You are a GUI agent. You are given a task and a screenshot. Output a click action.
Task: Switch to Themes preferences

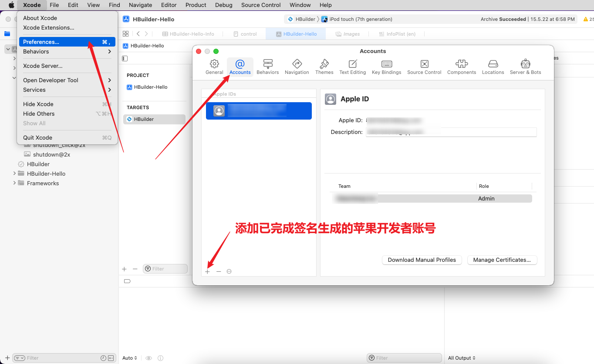click(324, 67)
